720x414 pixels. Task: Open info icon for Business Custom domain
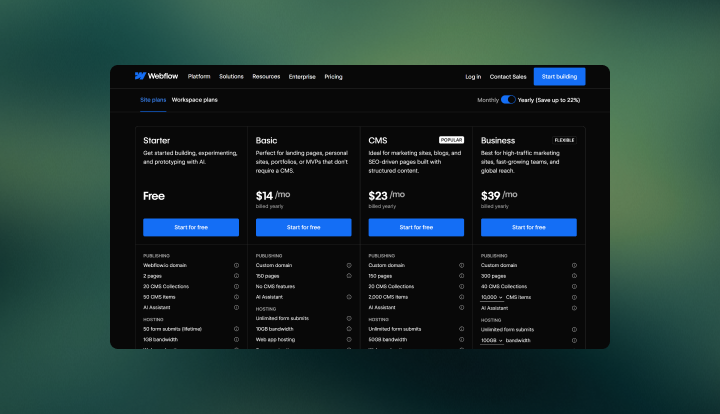coord(574,265)
